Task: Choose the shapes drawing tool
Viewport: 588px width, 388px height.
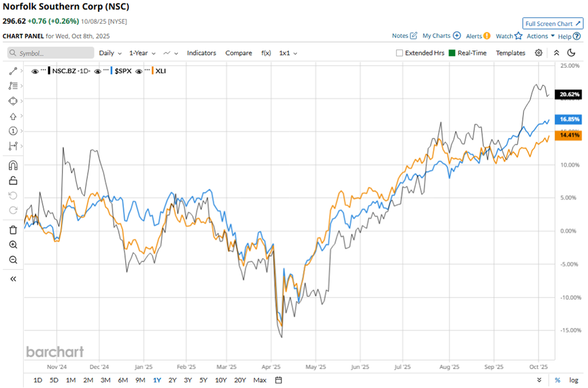Action: (x=13, y=101)
